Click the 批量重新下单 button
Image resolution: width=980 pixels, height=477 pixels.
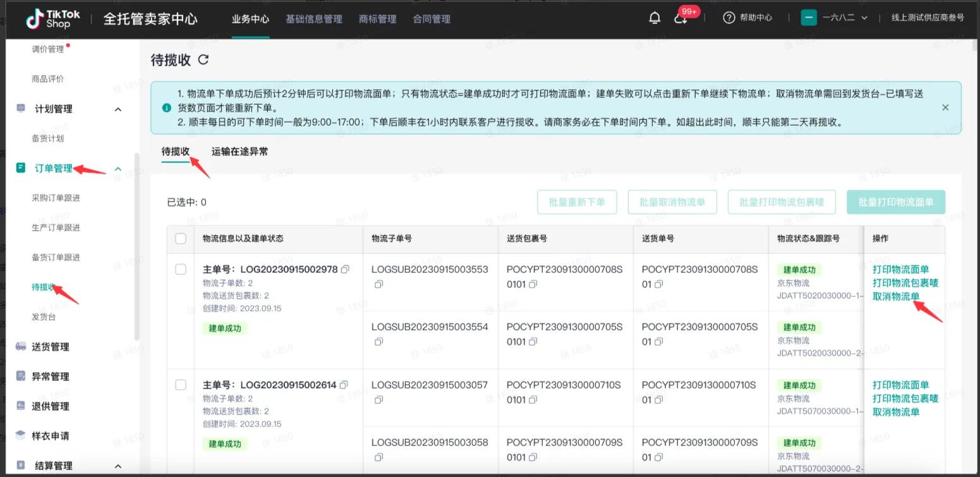pyautogui.click(x=577, y=202)
